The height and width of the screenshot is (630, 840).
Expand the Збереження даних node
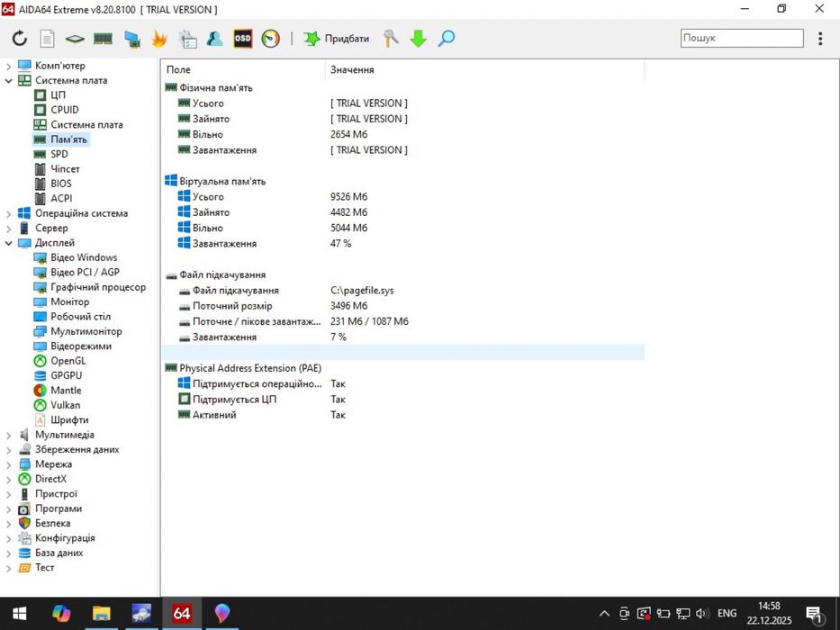9,450
